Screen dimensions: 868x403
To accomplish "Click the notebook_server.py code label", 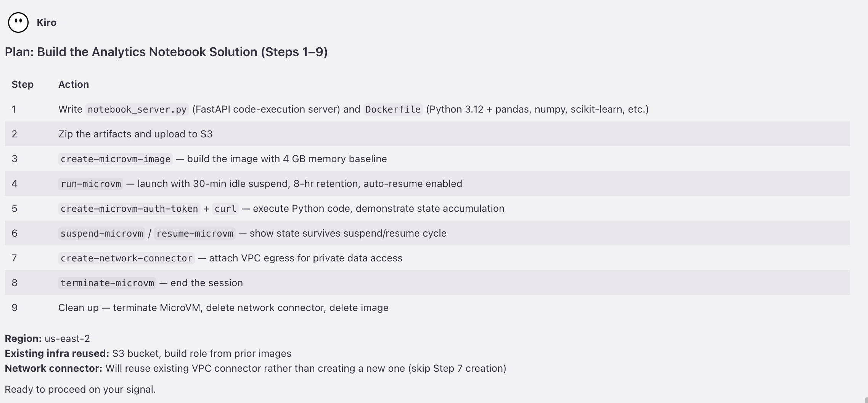I will [x=137, y=110].
